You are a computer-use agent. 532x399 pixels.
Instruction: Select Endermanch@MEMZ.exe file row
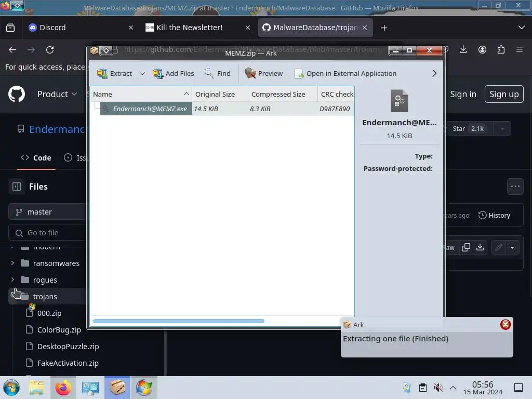[x=222, y=109]
